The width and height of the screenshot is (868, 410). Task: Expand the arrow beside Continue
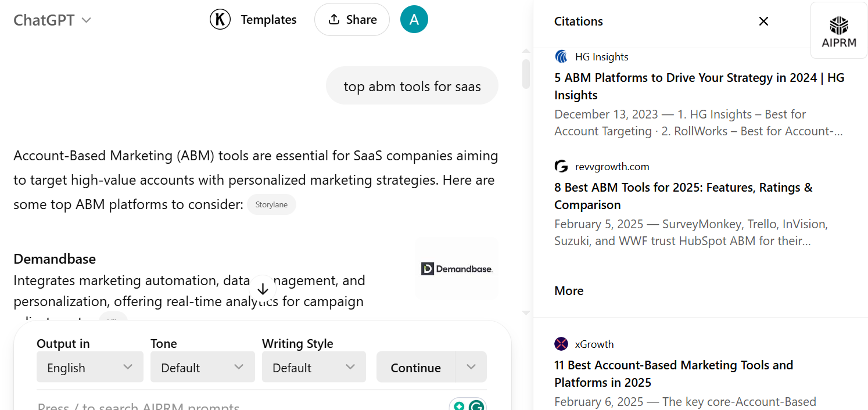pos(471,367)
